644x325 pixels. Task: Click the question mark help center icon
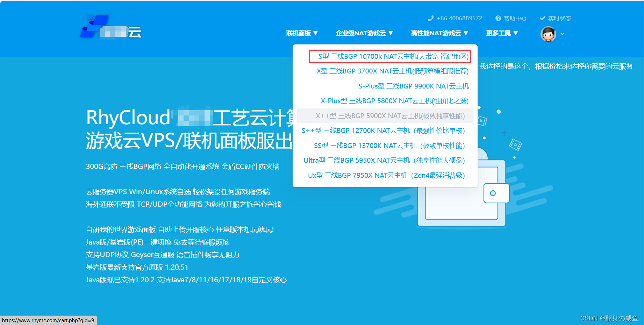point(498,18)
